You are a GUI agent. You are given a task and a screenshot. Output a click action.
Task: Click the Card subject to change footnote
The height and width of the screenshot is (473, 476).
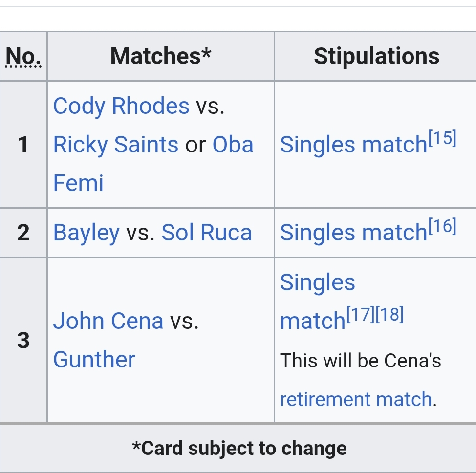coord(239,448)
